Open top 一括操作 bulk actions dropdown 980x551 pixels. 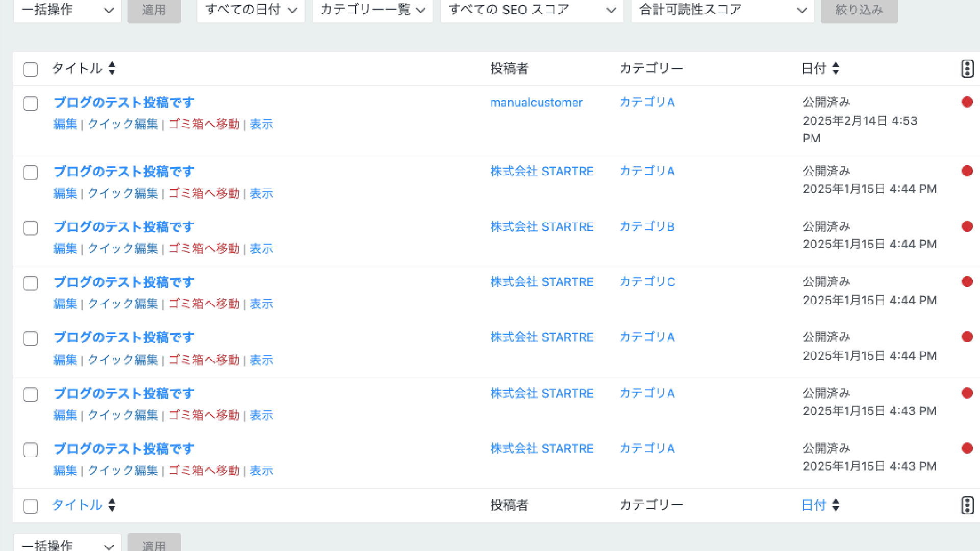coord(67,10)
